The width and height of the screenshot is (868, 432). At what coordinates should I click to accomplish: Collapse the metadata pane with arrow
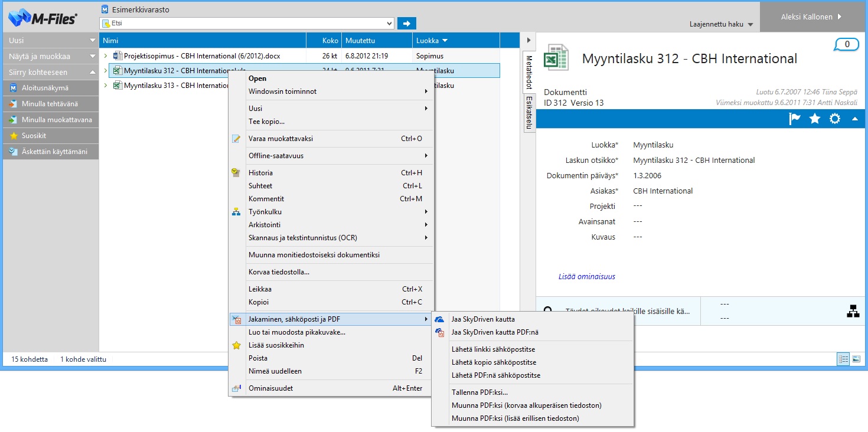(x=529, y=40)
